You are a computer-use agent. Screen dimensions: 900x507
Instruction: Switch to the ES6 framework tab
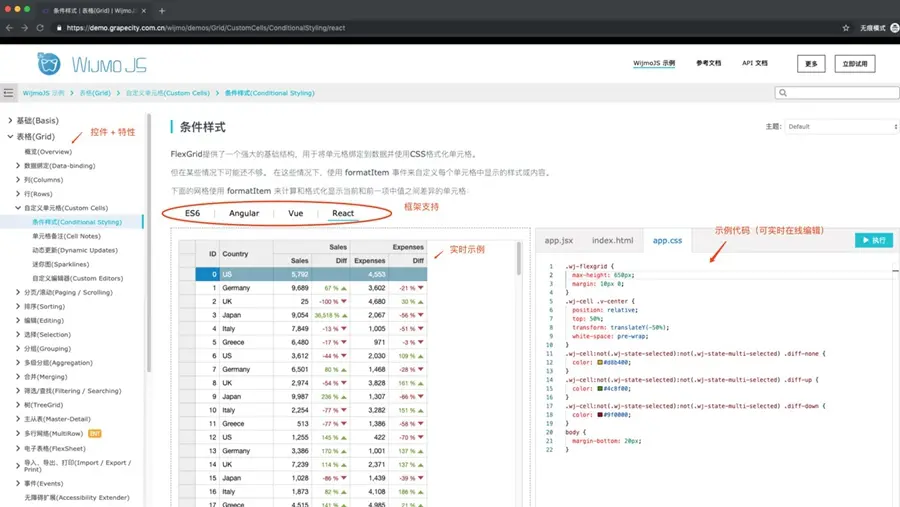click(192, 213)
